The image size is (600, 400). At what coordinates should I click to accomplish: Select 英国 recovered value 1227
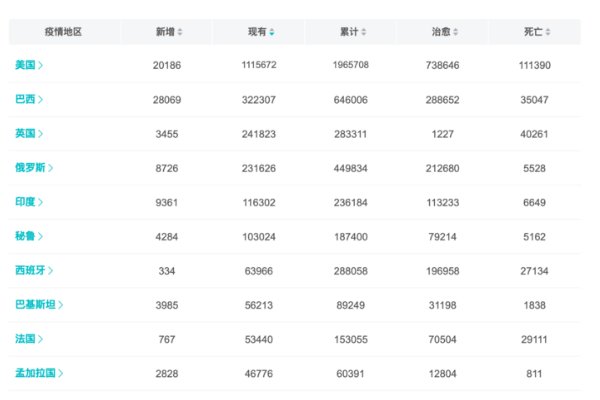point(443,134)
